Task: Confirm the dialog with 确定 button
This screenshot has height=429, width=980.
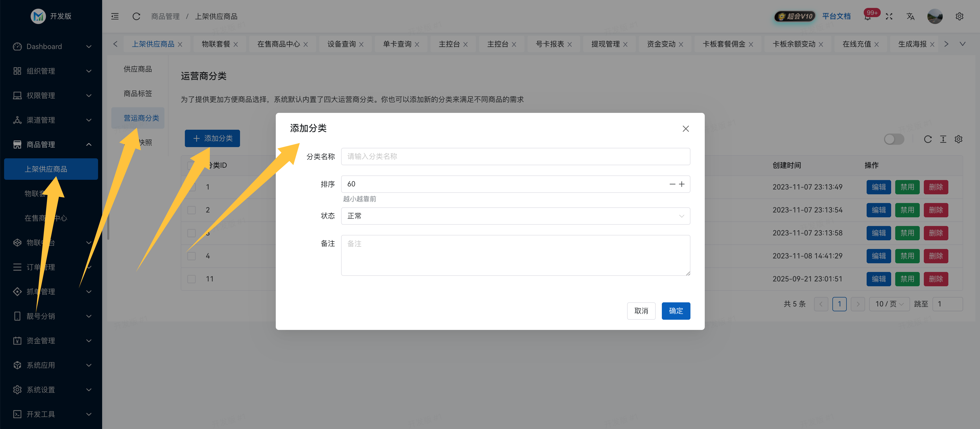Action: click(676, 311)
